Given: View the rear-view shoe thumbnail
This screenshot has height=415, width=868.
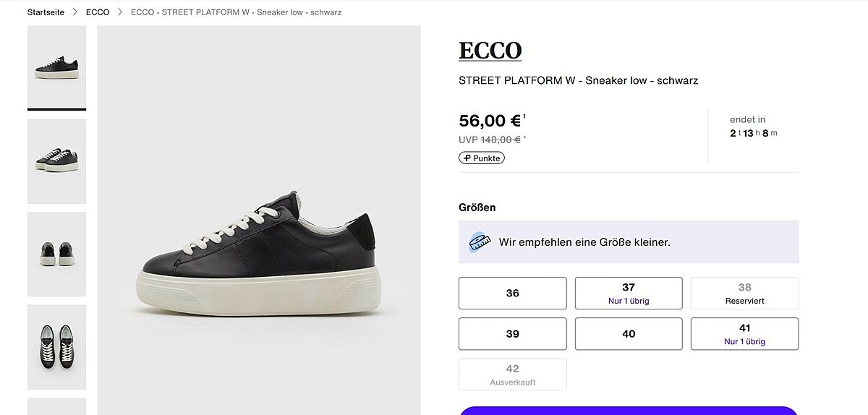Looking at the screenshot, I should point(56,254).
